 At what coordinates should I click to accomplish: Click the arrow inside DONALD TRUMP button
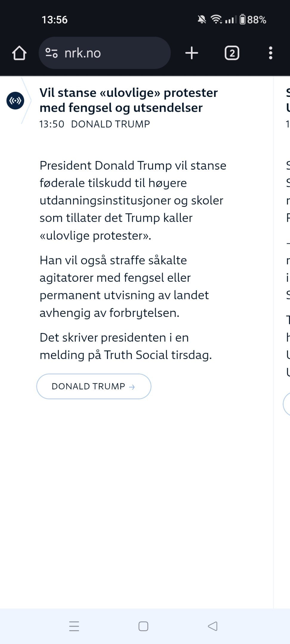pyautogui.click(x=132, y=387)
